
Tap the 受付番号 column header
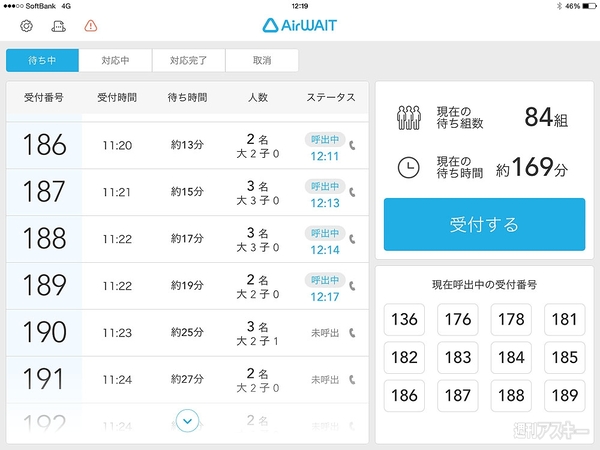click(x=44, y=98)
